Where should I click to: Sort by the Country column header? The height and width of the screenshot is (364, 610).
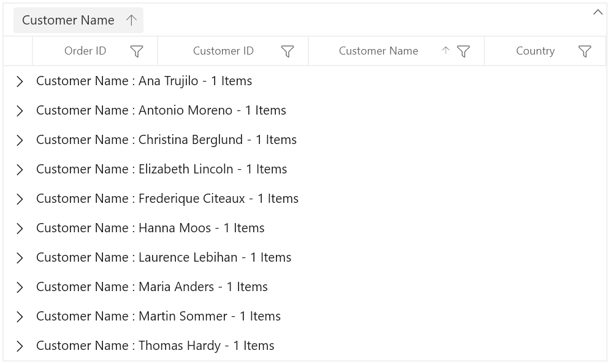[535, 51]
